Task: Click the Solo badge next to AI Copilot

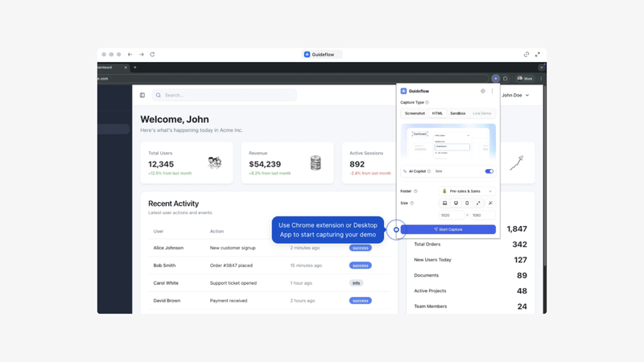Action: click(x=439, y=171)
